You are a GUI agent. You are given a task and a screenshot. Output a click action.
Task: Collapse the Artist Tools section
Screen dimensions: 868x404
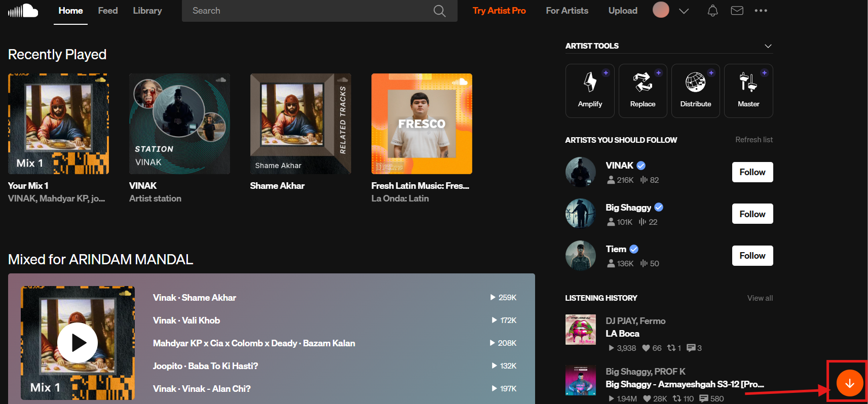click(768, 46)
